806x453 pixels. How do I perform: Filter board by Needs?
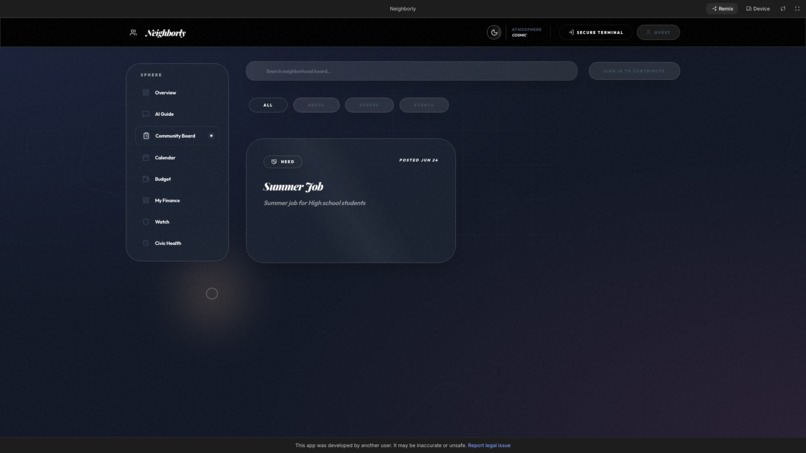point(316,105)
